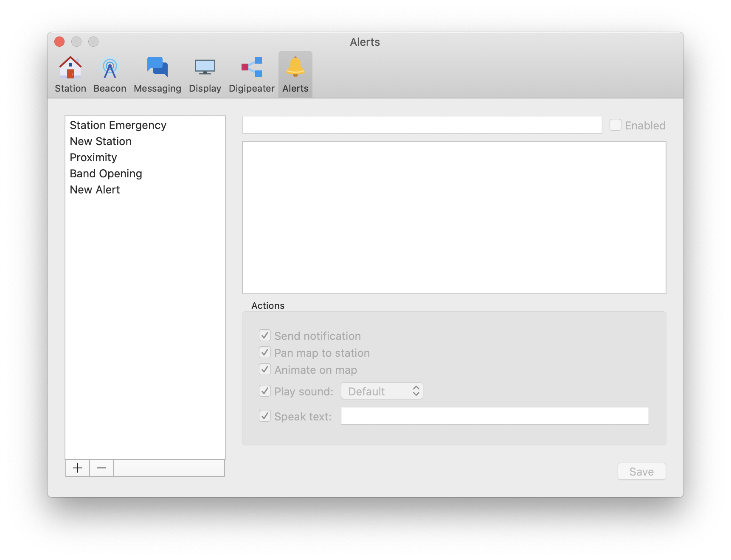Select Station Emergency in alert list
Viewport: 731px width, 560px height.
(145, 125)
